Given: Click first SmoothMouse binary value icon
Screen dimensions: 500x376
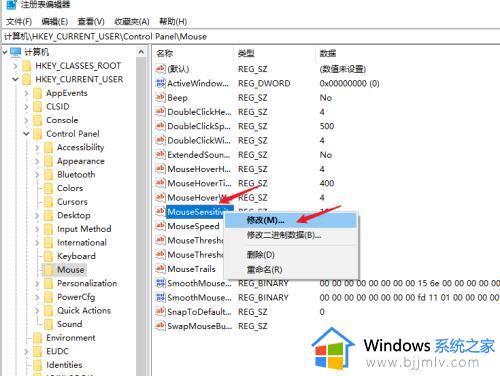Looking at the screenshot, I should point(160,283).
